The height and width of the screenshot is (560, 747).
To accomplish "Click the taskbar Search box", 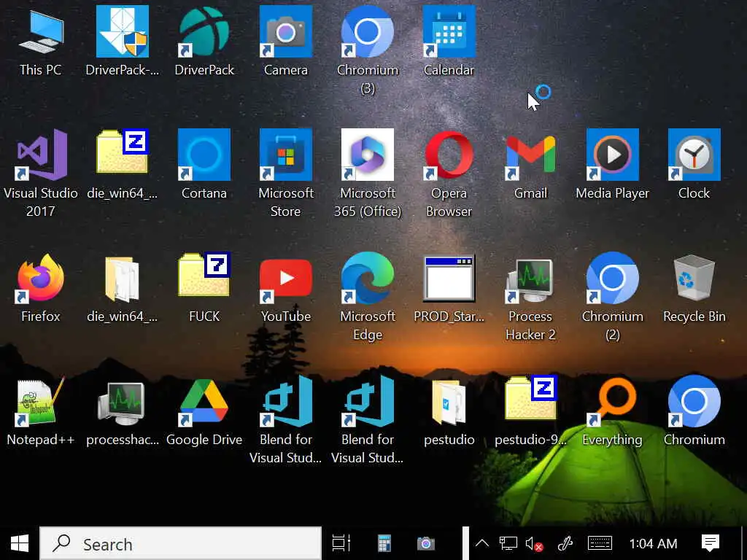I will [181, 543].
